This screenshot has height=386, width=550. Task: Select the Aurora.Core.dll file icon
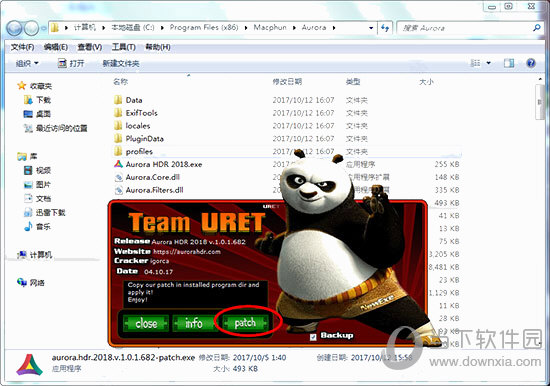pos(119,177)
